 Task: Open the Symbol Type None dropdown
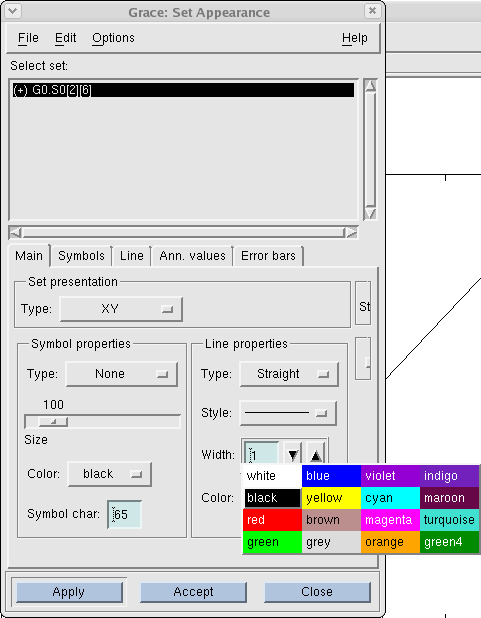click(x=121, y=374)
